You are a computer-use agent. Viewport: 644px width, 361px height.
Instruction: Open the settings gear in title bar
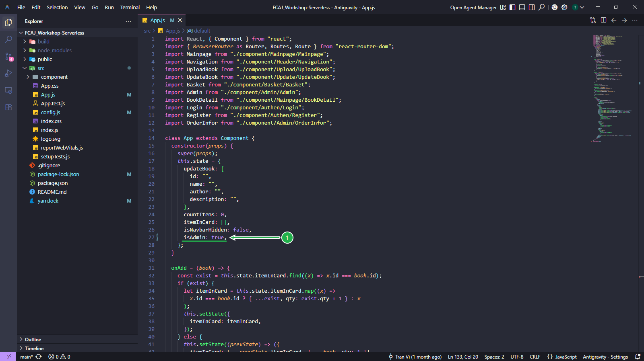point(564,7)
